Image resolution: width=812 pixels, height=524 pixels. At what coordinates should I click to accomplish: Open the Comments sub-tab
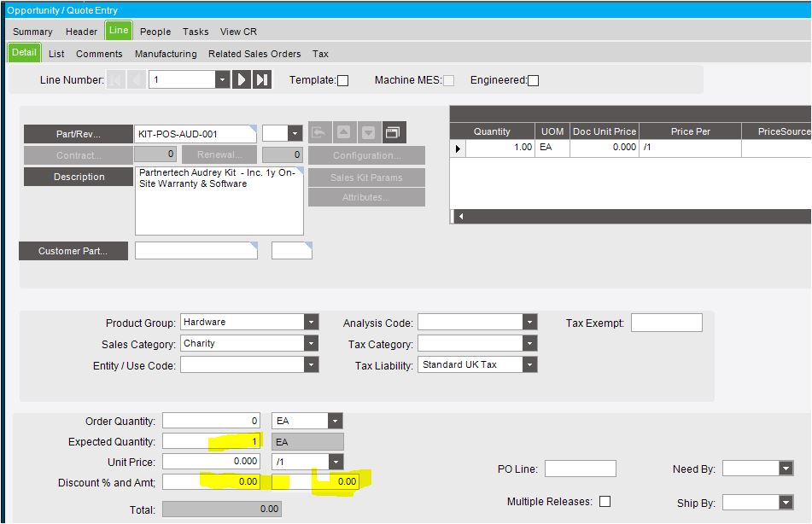click(99, 54)
